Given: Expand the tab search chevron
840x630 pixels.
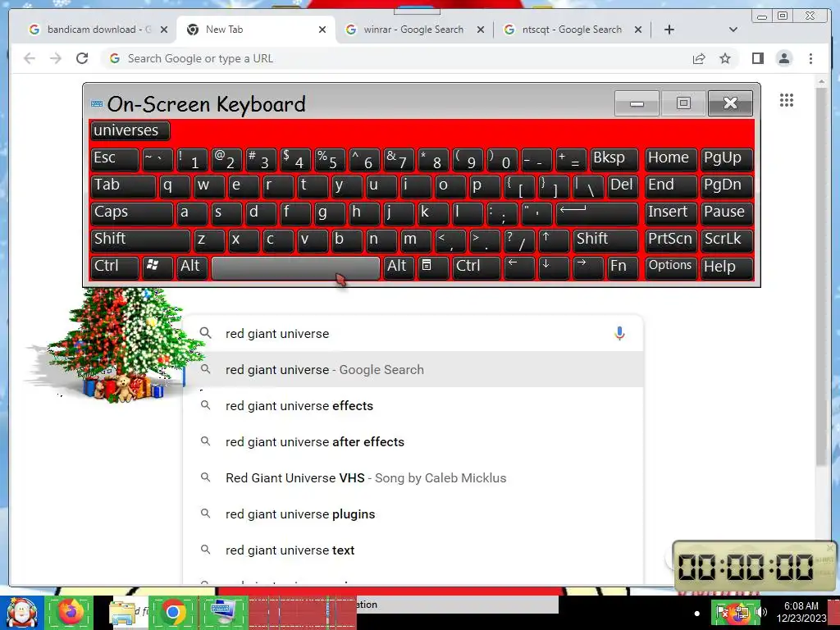Looking at the screenshot, I should [x=733, y=30].
